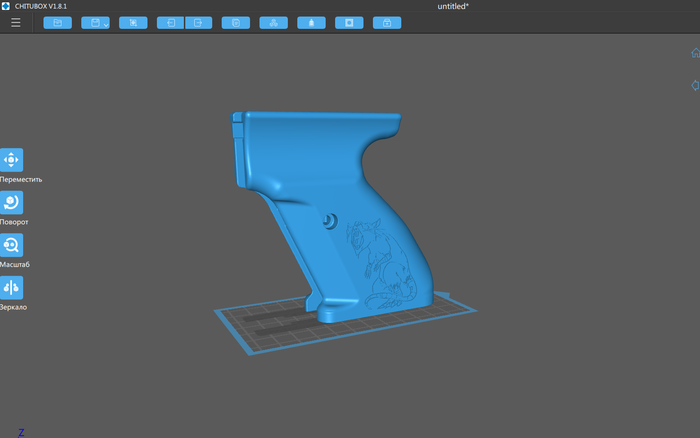
Task: Click the Open File toolbar button
Action: (57, 22)
